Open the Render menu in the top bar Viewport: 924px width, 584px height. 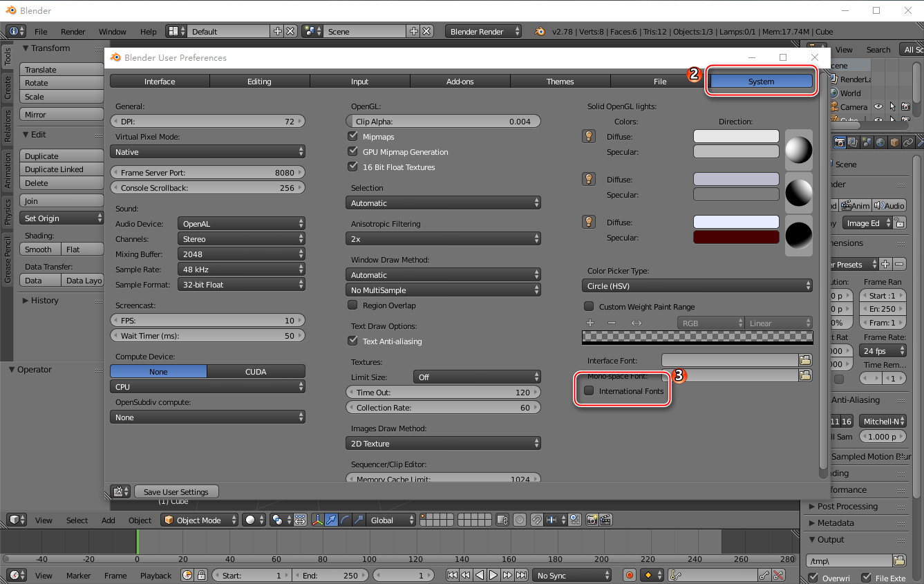point(73,31)
